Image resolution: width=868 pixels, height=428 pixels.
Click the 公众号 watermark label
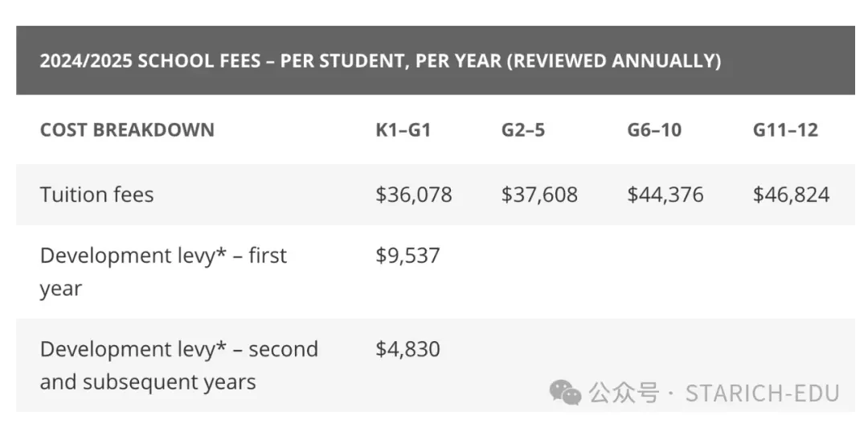(x=624, y=393)
